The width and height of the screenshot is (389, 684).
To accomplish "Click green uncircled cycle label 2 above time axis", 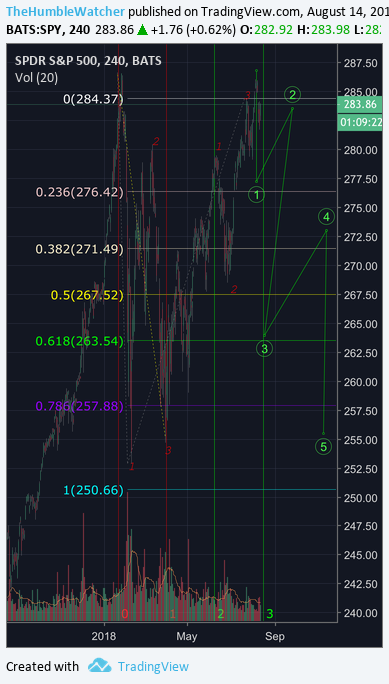I will pos(221,614).
